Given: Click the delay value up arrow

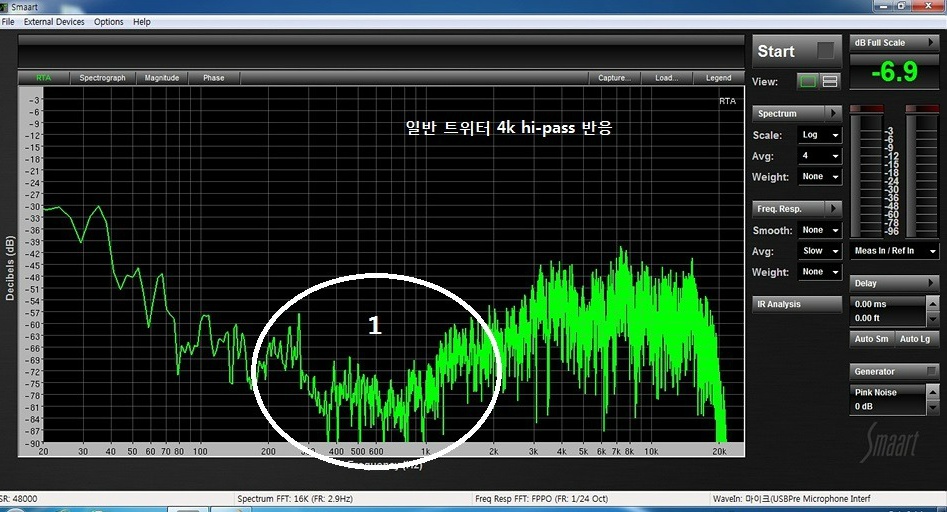Looking at the screenshot, I should click(x=932, y=304).
